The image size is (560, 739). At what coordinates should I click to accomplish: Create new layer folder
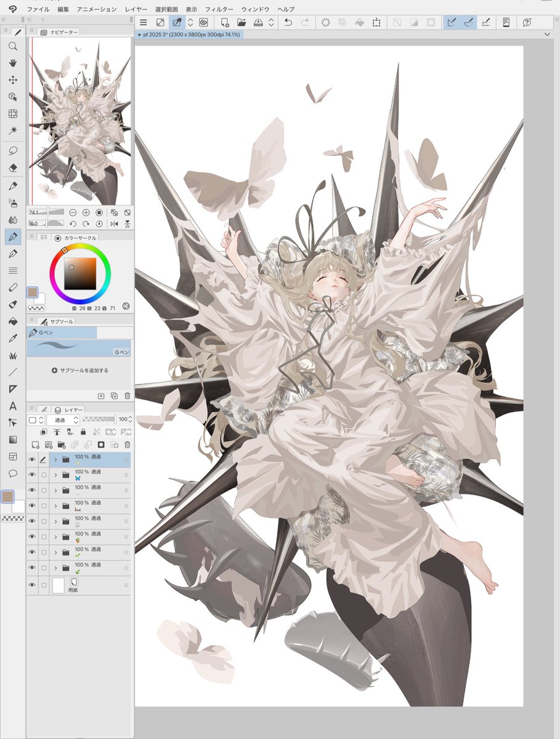click(x=61, y=444)
